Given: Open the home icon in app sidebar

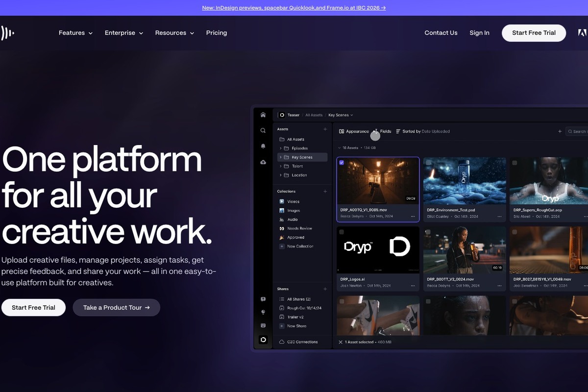Looking at the screenshot, I should point(263,115).
